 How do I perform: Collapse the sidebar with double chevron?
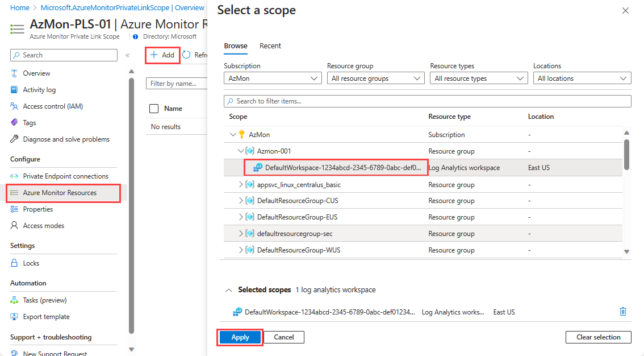pyautogui.click(x=128, y=55)
